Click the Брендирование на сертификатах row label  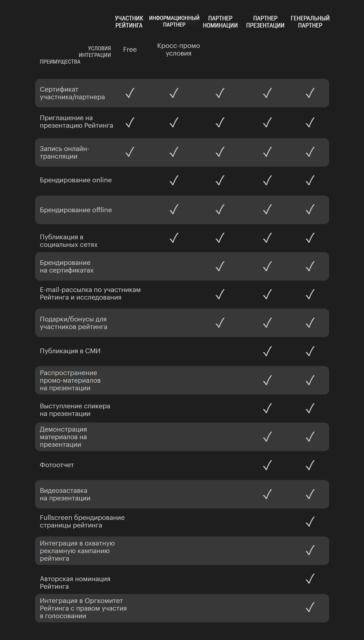point(67,266)
